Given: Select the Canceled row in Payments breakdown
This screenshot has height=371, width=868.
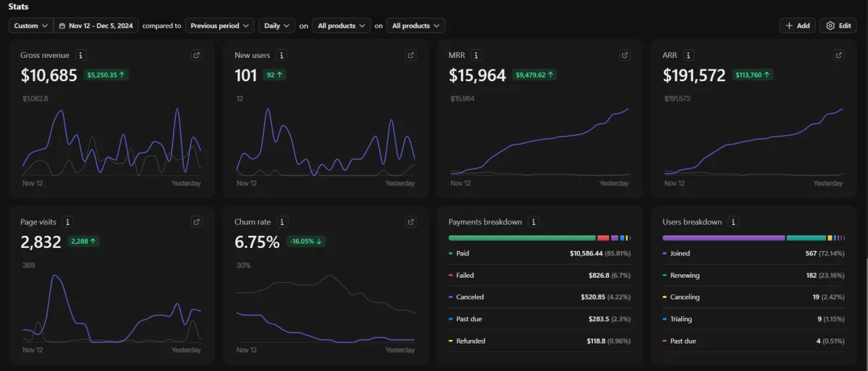Looking at the screenshot, I should point(540,297).
